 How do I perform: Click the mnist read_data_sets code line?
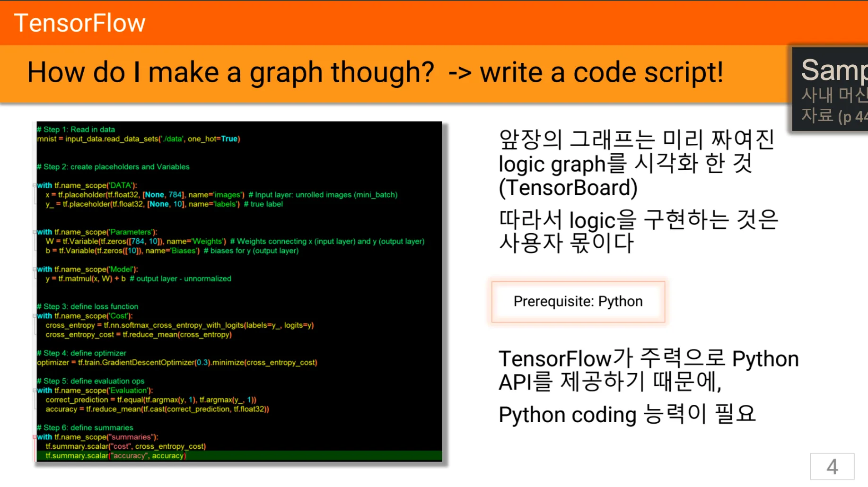click(139, 139)
